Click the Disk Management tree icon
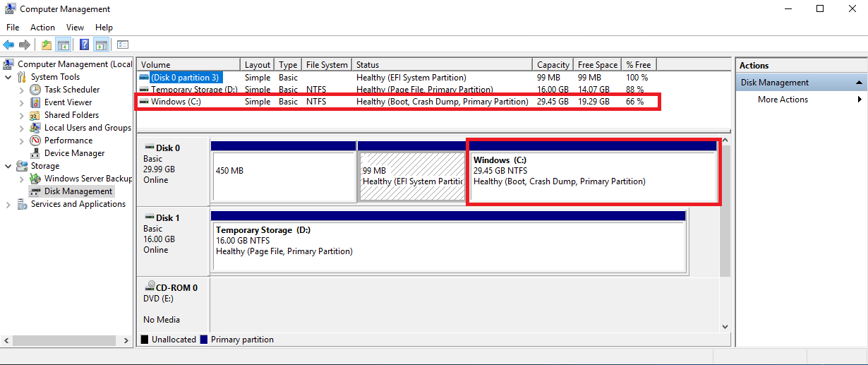This screenshot has height=365, width=868. click(35, 191)
